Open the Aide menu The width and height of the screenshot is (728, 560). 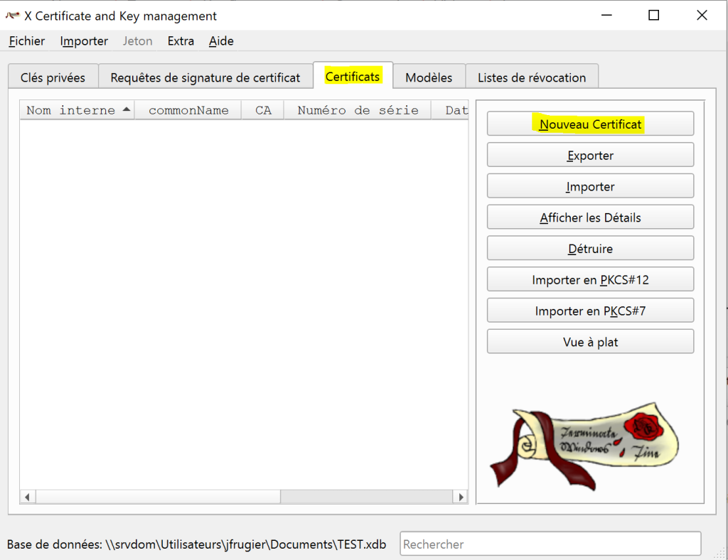221,41
